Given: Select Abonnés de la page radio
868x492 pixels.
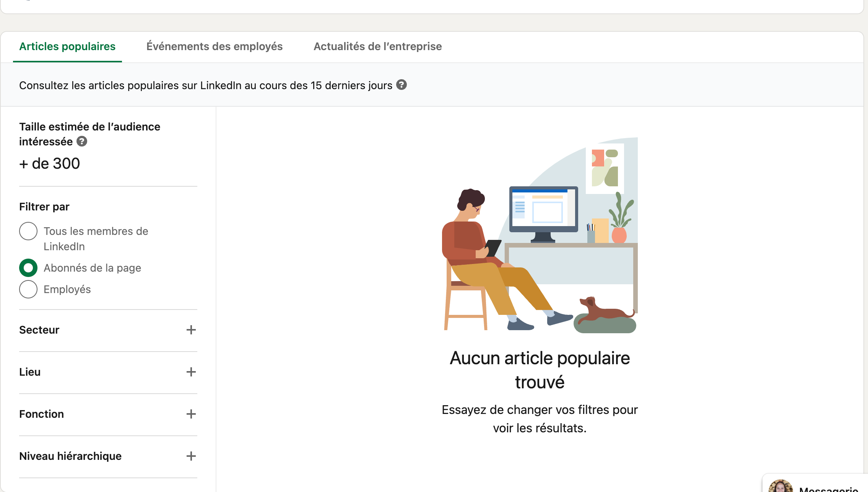Looking at the screenshot, I should point(28,268).
